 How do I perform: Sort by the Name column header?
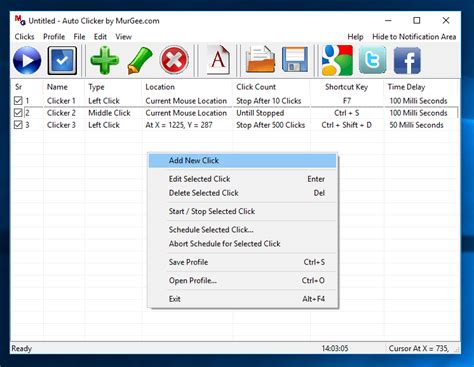point(64,87)
